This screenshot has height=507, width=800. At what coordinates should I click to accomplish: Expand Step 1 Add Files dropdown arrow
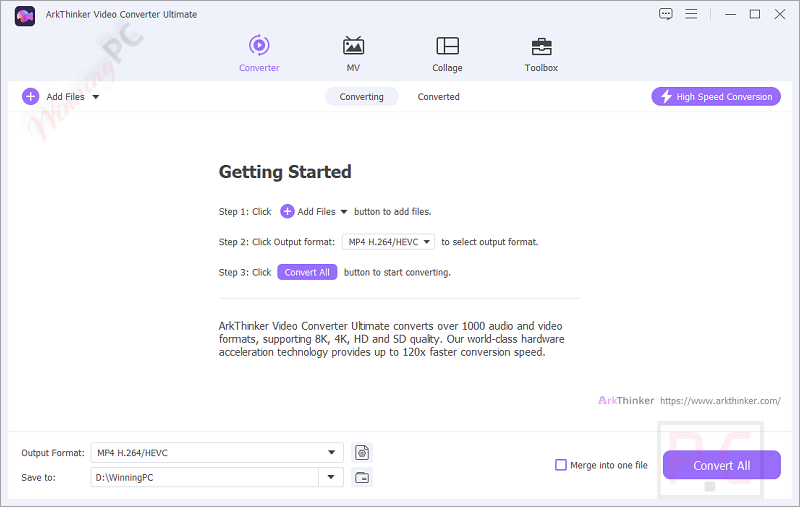[344, 212]
